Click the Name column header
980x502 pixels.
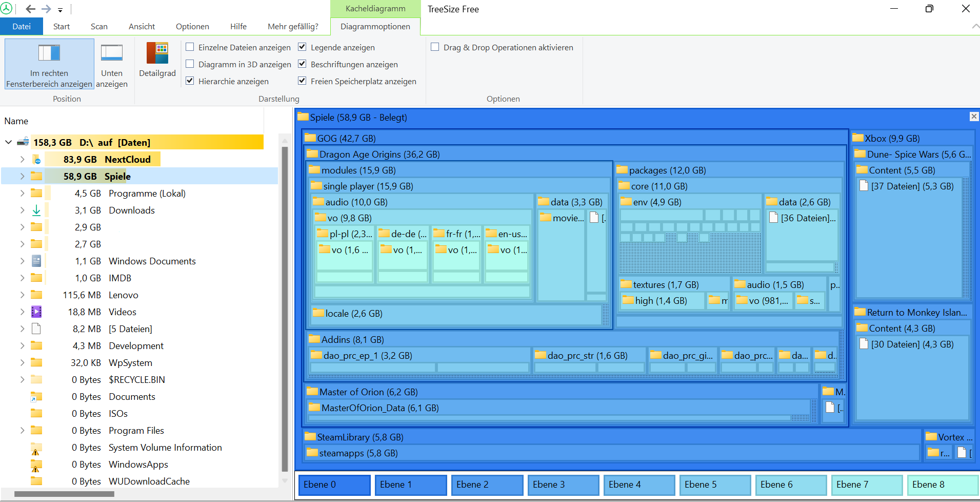coord(16,121)
